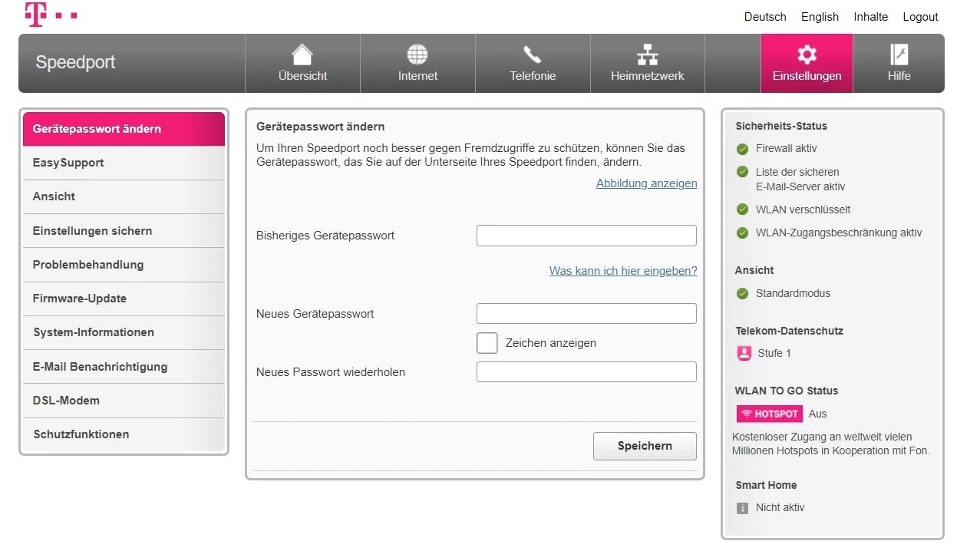Switch language to Deutsch

[765, 17]
